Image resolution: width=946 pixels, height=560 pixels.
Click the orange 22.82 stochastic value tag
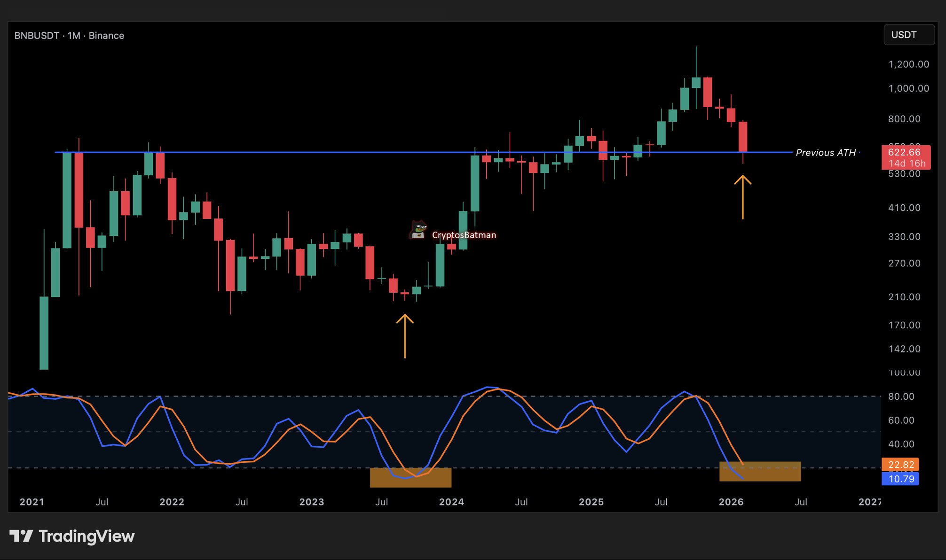pyautogui.click(x=900, y=465)
